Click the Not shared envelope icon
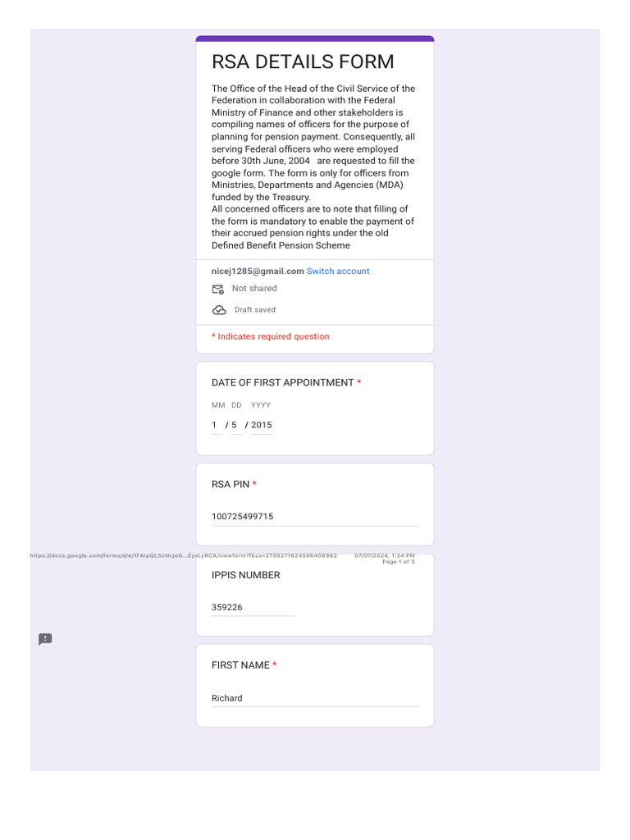Viewport: 630px width, 840px height. [x=218, y=289]
